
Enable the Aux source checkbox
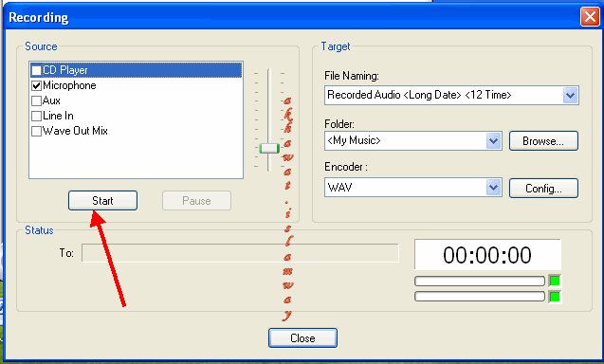tap(36, 100)
